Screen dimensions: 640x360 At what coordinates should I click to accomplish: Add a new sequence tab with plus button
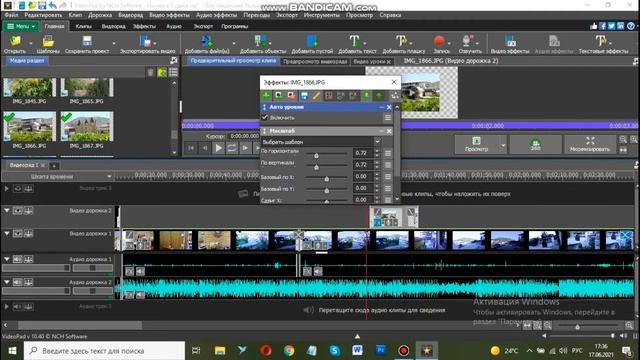pos(54,165)
